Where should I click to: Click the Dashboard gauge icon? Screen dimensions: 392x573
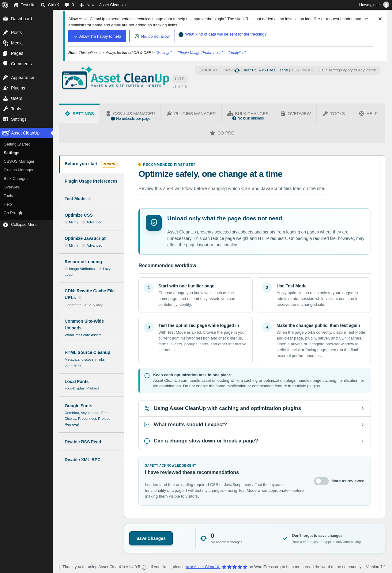(x=6, y=19)
